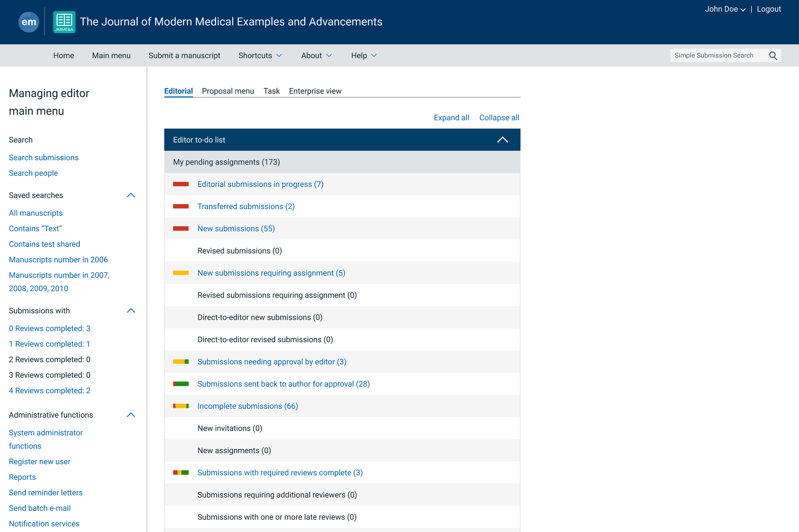799x532 pixels.
Task: Switch to the Enterprise view tab
Action: 315,91
